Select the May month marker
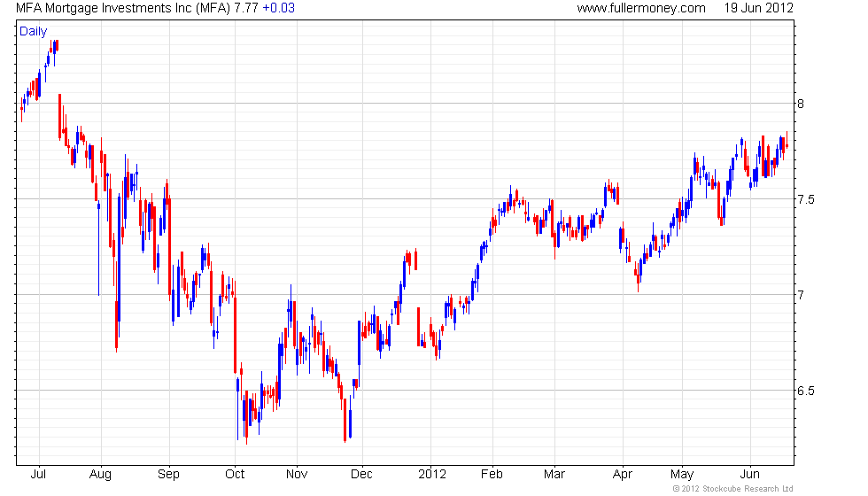Image resolution: width=868 pixels, height=496 pixels. (682, 475)
